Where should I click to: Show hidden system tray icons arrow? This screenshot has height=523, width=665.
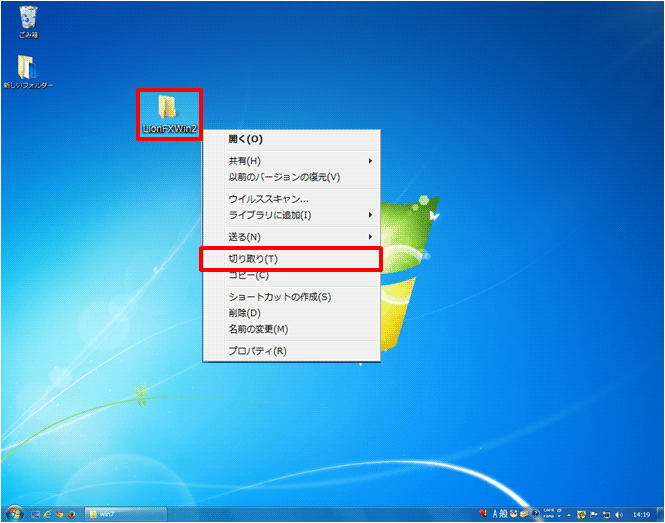569,515
